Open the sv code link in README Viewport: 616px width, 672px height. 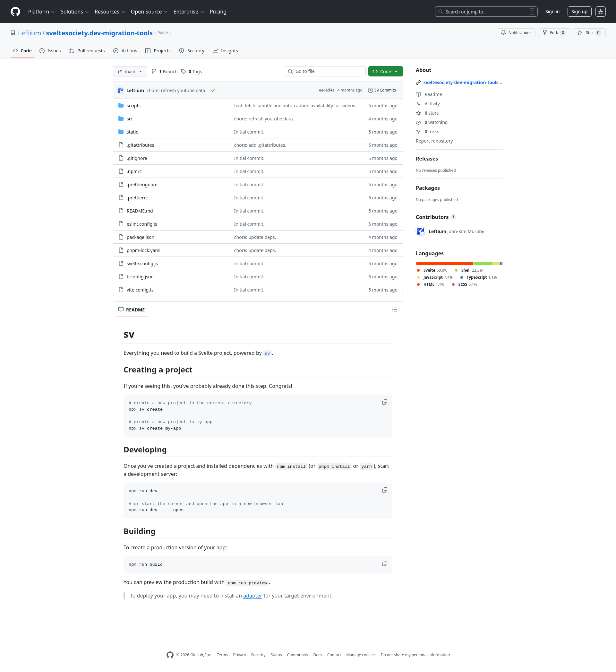(267, 353)
